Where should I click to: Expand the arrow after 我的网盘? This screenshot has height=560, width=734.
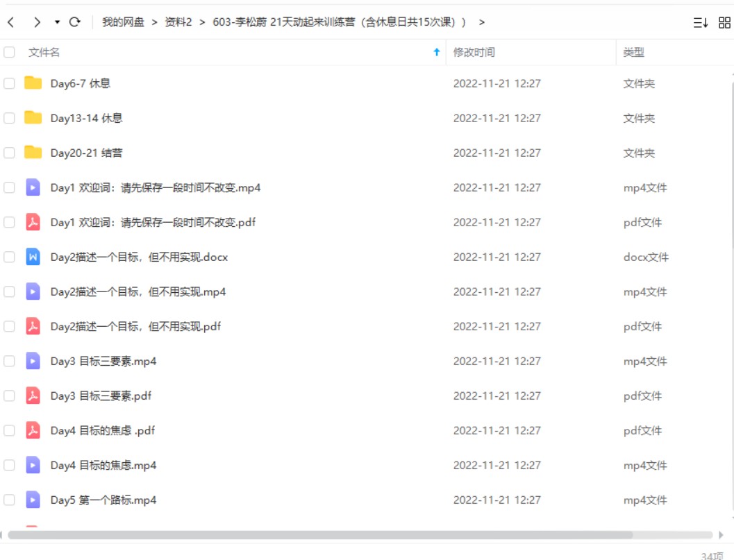coord(154,22)
